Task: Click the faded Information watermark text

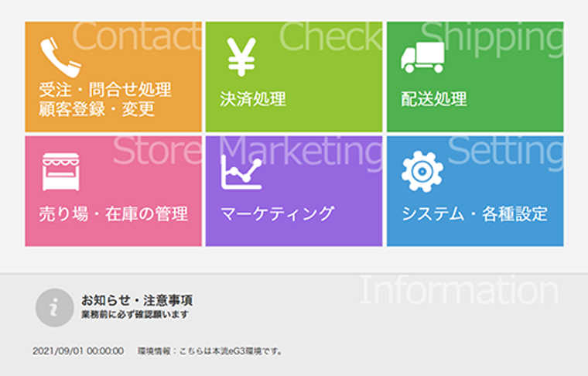Action: (459, 290)
